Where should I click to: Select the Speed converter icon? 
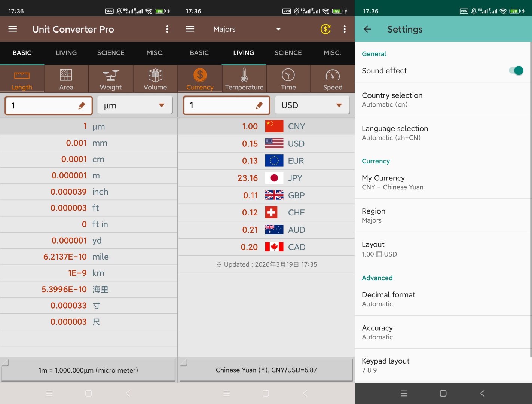pos(333,79)
